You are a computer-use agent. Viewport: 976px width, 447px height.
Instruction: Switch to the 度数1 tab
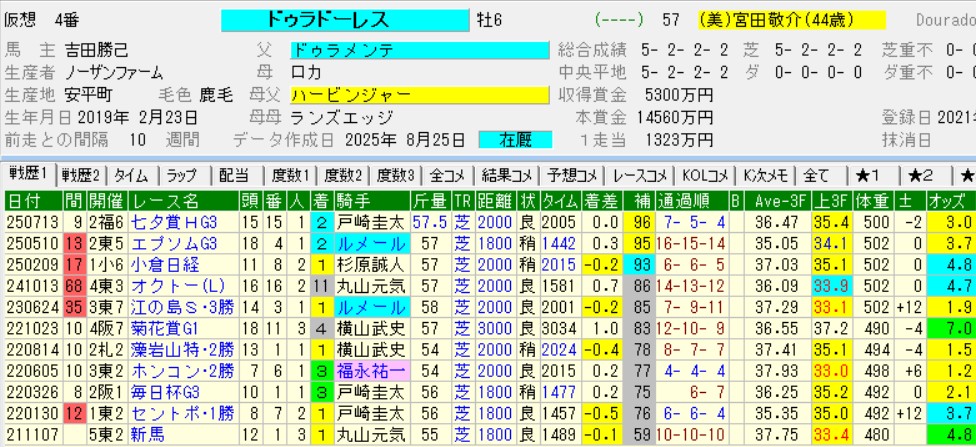[x=290, y=174]
